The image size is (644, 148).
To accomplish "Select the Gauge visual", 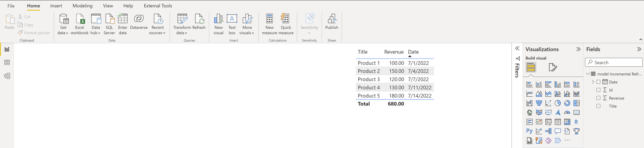I will click(567, 112).
